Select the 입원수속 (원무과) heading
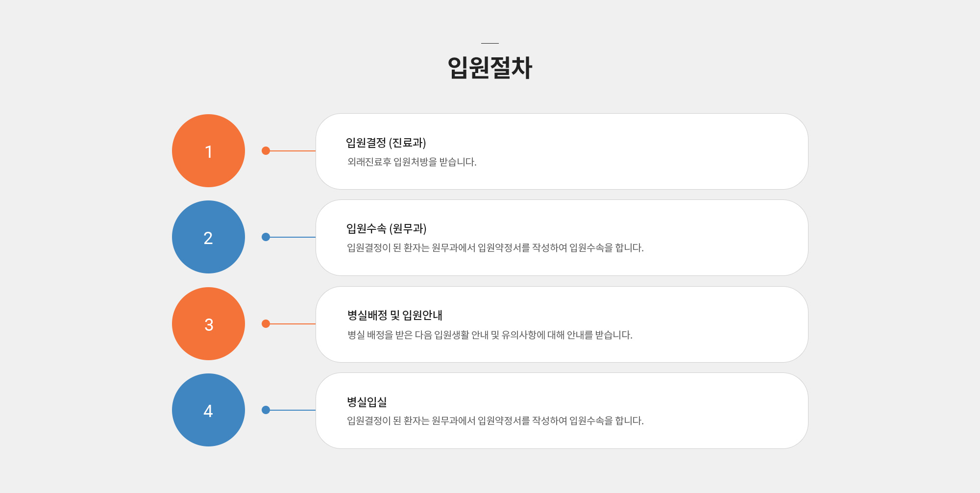980x493 pixels. tap(386, 228)
